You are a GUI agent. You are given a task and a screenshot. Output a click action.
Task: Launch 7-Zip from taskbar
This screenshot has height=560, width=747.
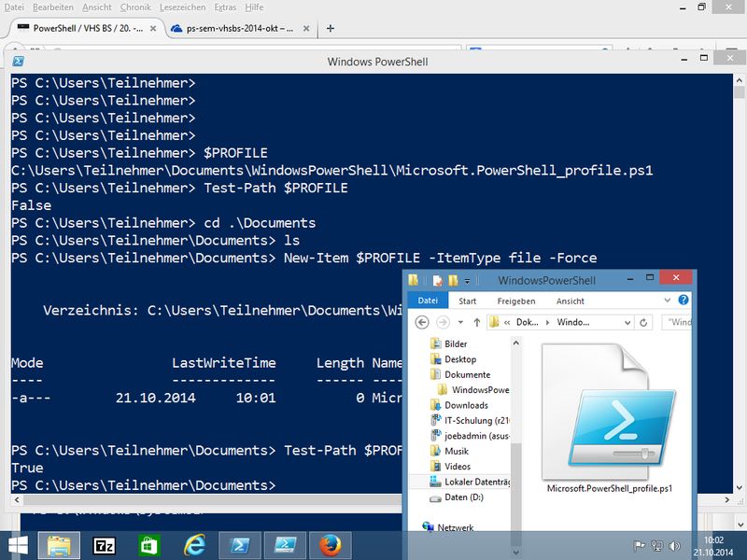pos(104,546)
